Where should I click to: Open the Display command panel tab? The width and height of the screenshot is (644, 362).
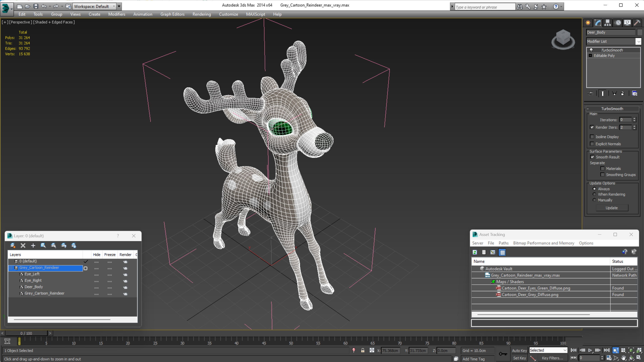pos(627,23)
